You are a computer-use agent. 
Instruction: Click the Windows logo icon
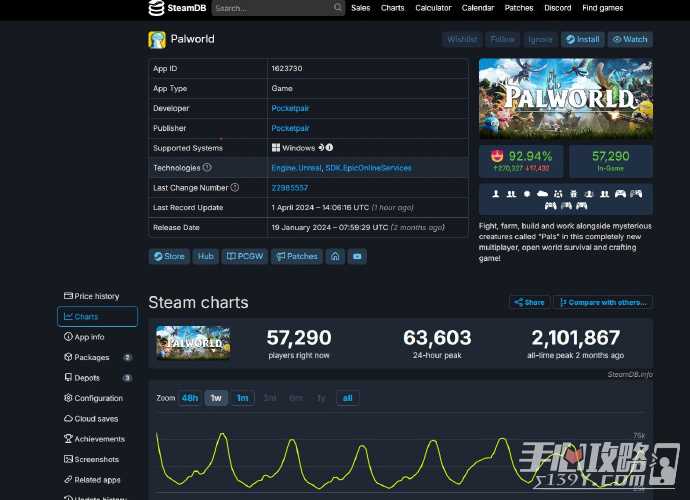pos(276,148)
